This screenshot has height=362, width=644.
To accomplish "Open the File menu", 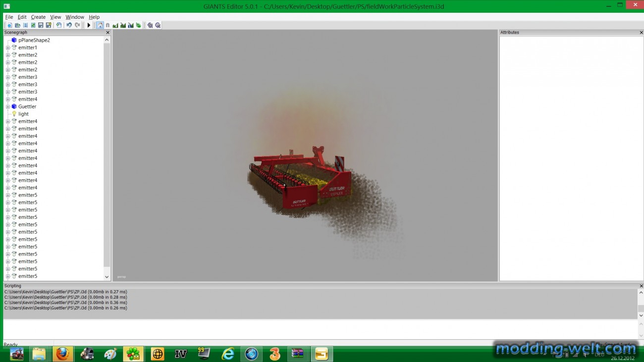I will tap(9, 17).
